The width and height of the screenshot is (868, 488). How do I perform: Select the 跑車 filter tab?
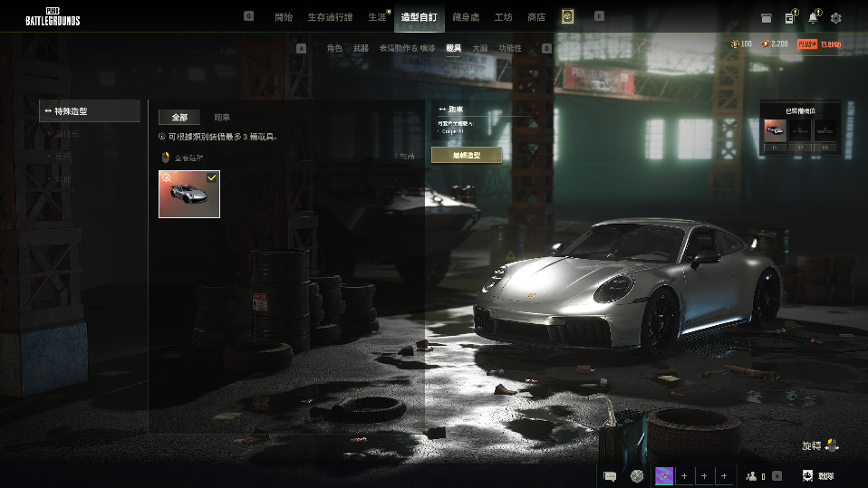pyautogui.click(x=222, y=117)
